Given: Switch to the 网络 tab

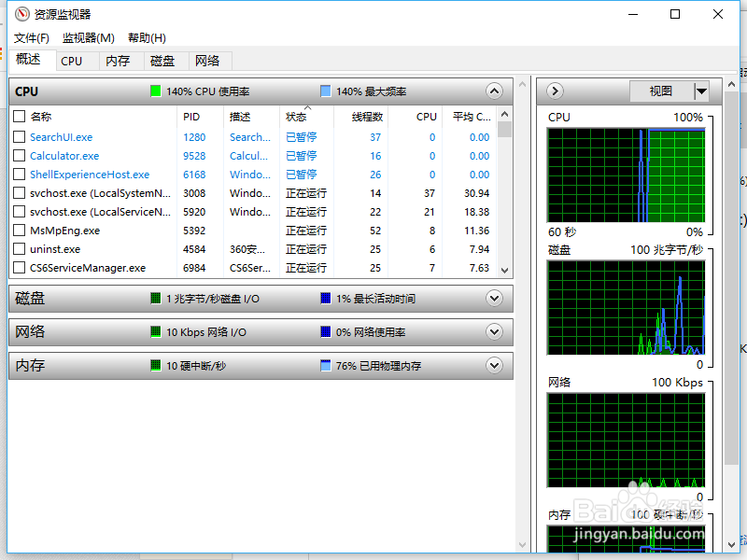Looking at the screenshot, I should 210,61.
